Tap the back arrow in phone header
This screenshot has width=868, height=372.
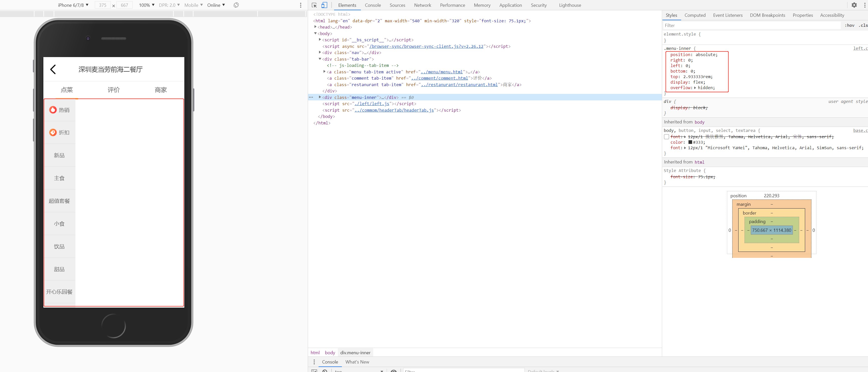(53, 69)
